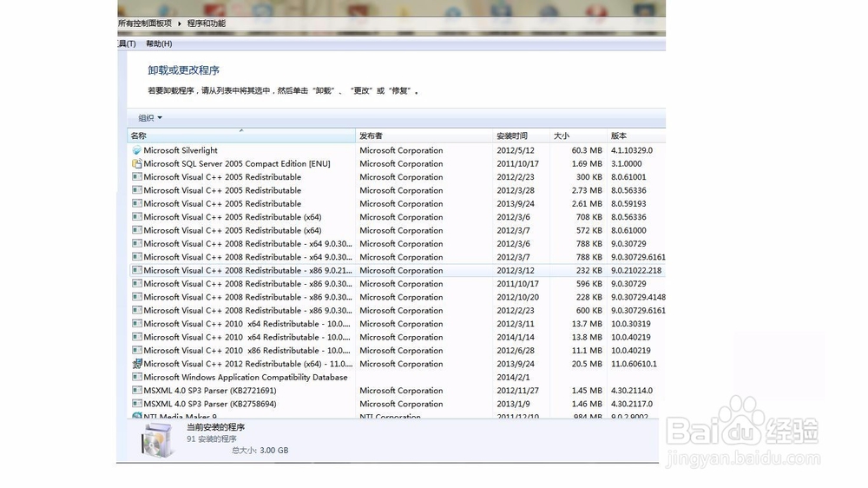Sort by the 版本 column header
The width and height of the screenshot is (868, 488).
coord(636,135)
